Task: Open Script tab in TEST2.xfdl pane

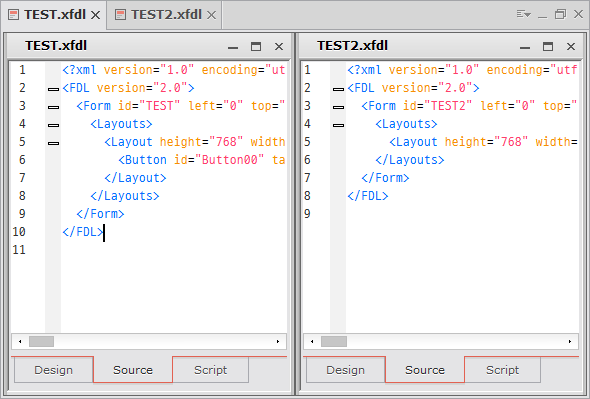Action: [502, 370]
